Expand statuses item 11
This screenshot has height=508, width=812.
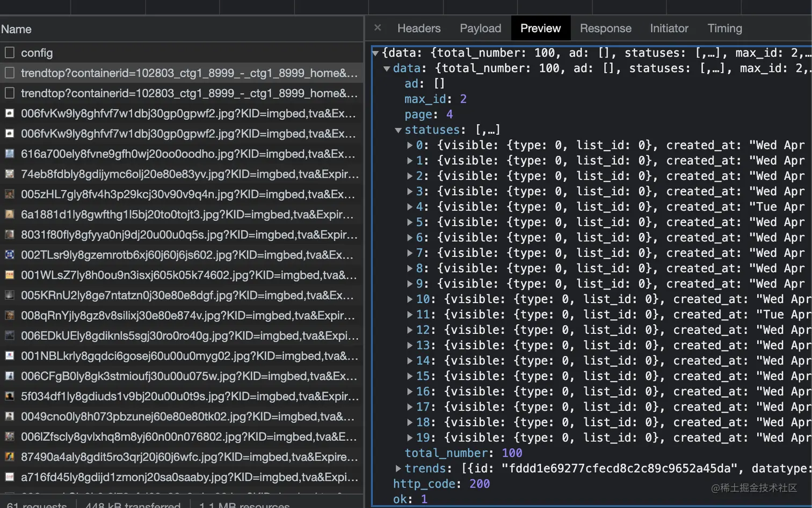[410, 314]
